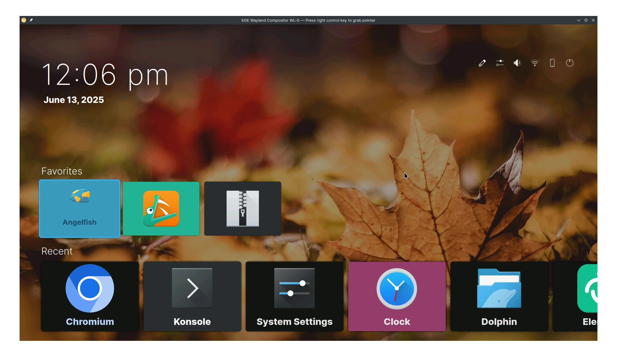This screenshot has height=364, width=617.
Task: Launch the Kasts podcast app from Favorites
Action: click(161, 208)
